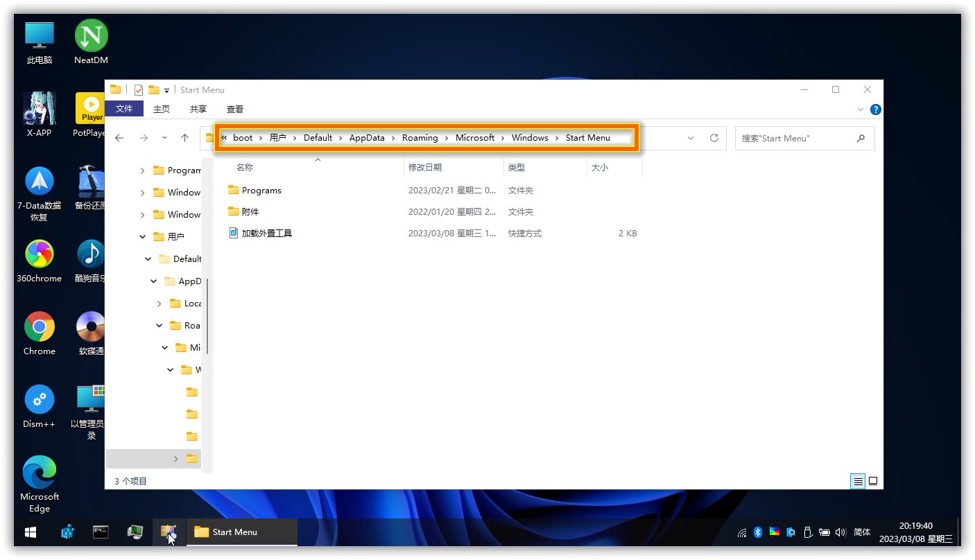975x560 pixels.
Task: Switch to the 主页 ribbon tab
Action: click(x=162, y=109)
